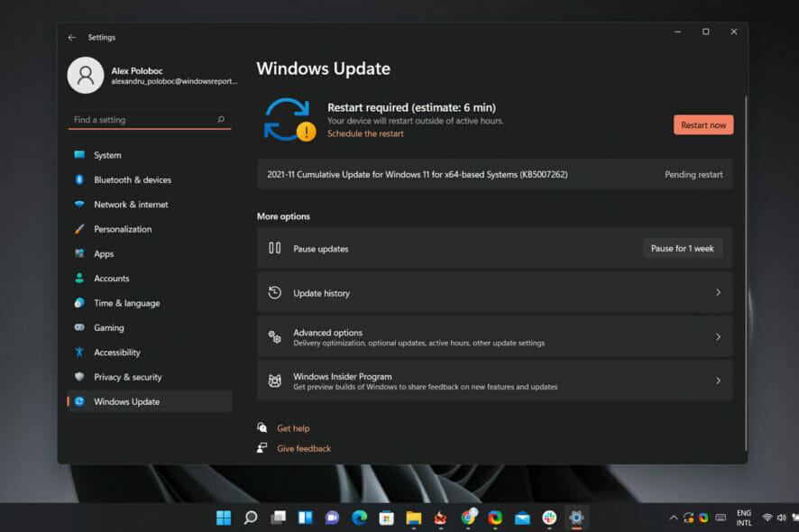Click the Windows Update sync status icon
The image size is (799, 532).
289,119
